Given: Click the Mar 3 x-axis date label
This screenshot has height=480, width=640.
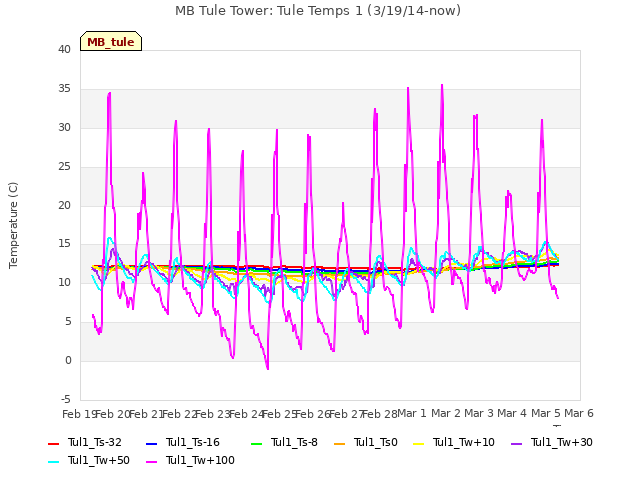Looking at the screenshot, I should pyautogui.click(x=479, y=413).
